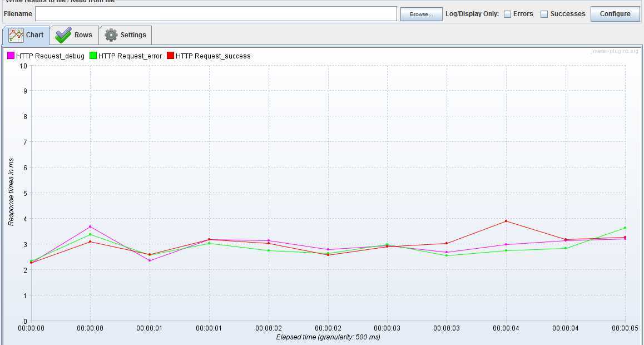Click the HTTP Request_success legend label
Viewport: 644px width, 345px height.
click(x=213, y=56)
